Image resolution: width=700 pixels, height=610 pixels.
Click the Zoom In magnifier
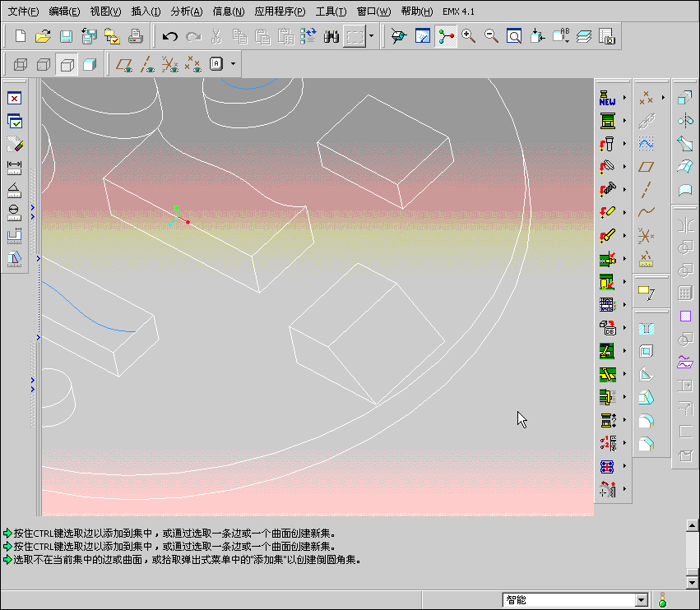click(x=469, y=36)
